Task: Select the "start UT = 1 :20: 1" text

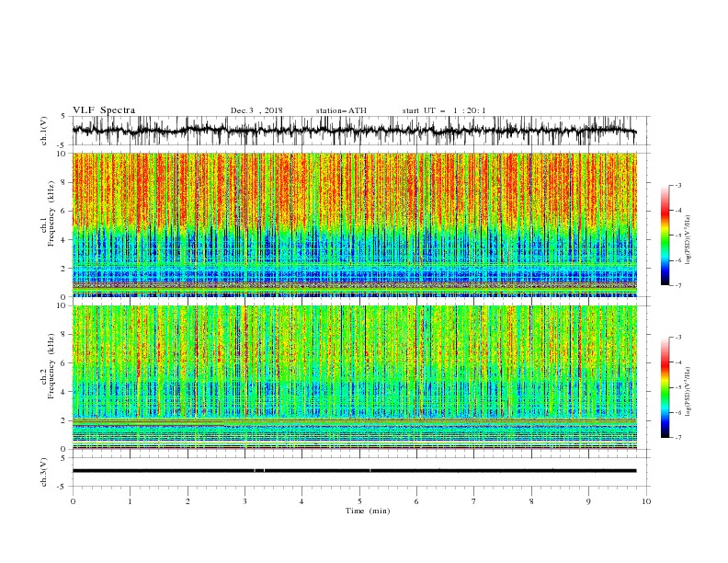Action: click(x=444, y=110)
